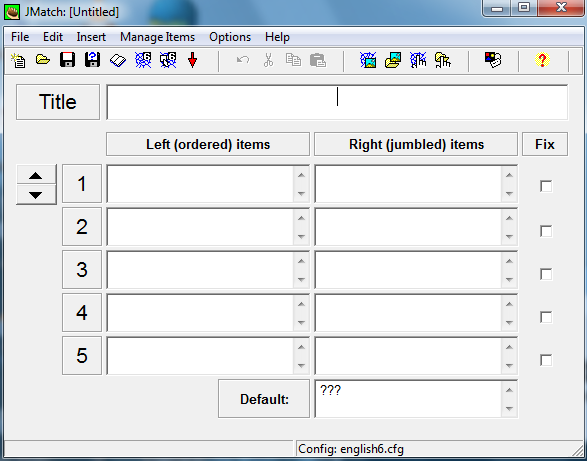Viewport: 587px width, 461px height.
Task: Click the Paste clipboard icon
Action: click(318, 60)
